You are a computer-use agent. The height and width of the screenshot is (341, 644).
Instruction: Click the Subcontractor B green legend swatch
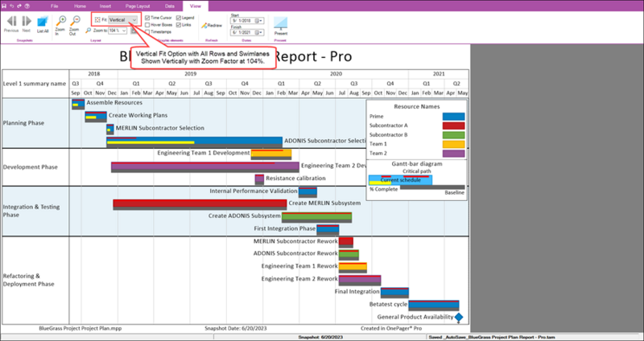coord(453,135)
